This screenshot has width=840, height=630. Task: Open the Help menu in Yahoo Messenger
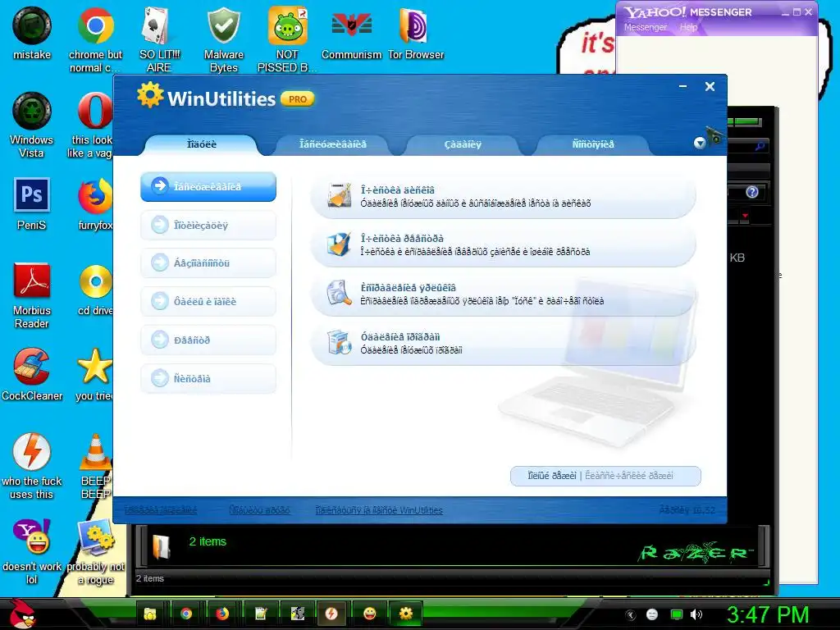tap(688, 27)
